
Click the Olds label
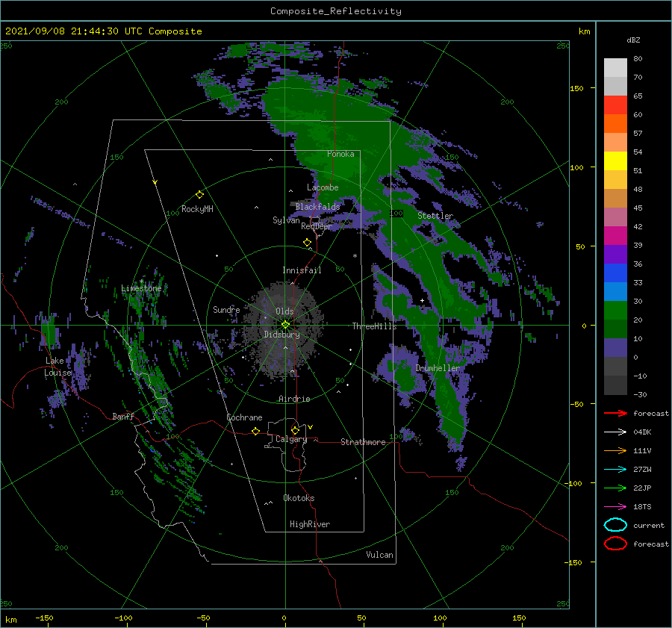click(x=284, y=311)
